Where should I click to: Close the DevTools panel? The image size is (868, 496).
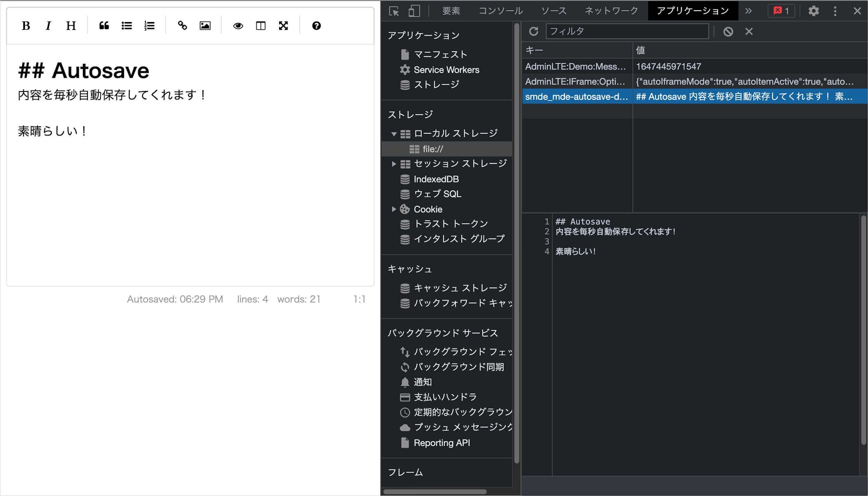pos(857,11)
